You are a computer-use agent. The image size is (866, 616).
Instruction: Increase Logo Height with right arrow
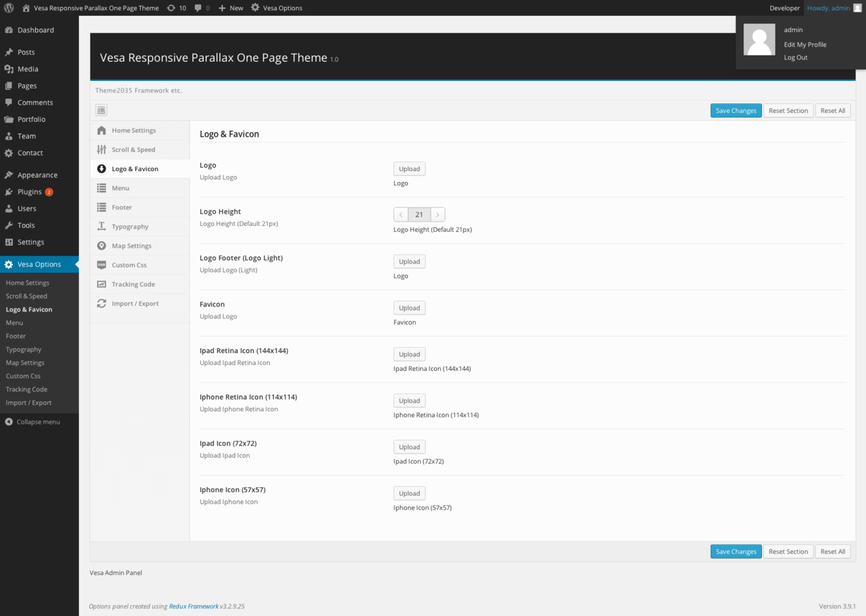click(437, 215)
